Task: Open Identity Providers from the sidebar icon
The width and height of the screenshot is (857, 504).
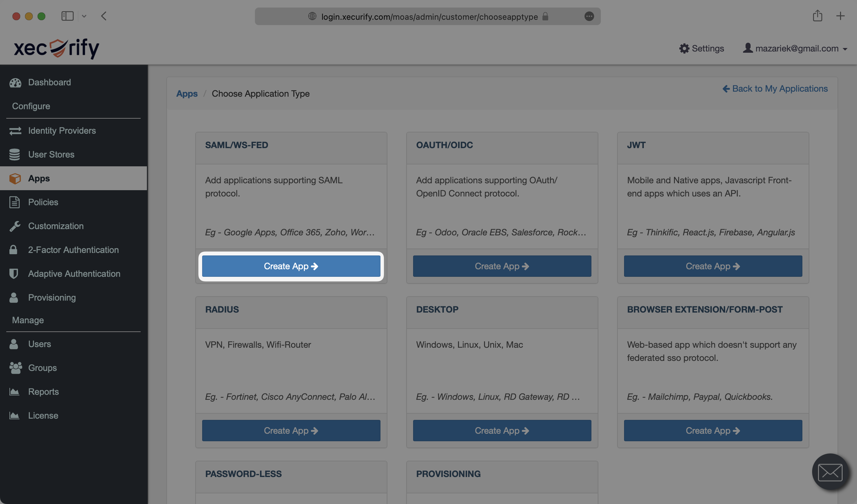Action: click(15, 131)
